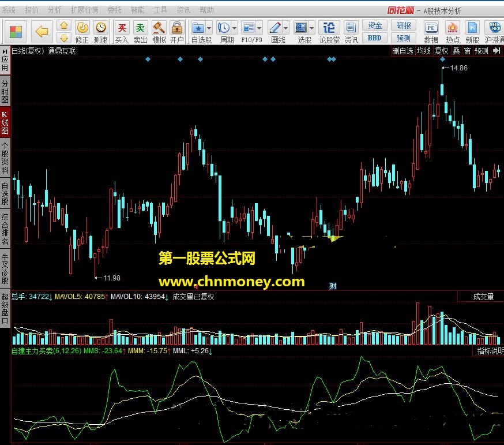
Task: Open the 沪港通 SSE-HKE icon
Action: pos(494,32)
